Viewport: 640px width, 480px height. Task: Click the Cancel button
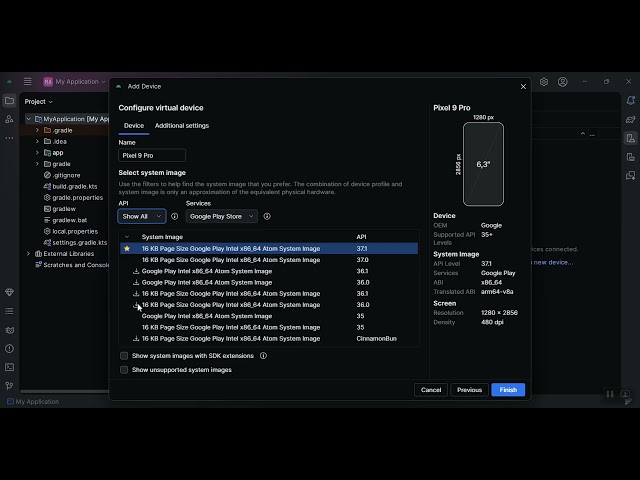(431, 390)
